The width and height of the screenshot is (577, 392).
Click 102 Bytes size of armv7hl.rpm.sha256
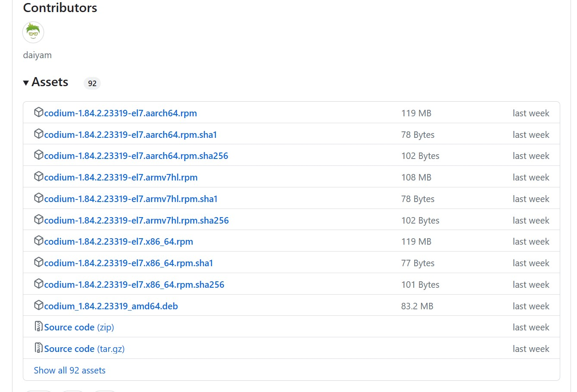coord(421,221)
